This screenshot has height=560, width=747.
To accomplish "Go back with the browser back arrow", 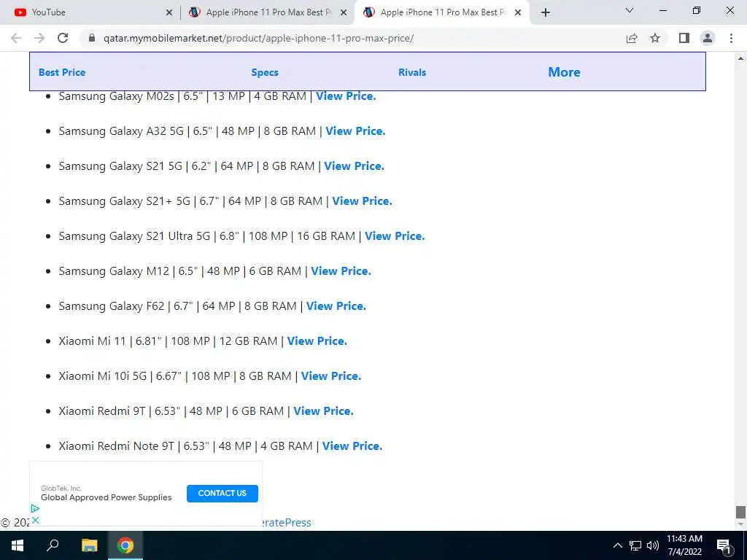I will [x=16, y=38].
